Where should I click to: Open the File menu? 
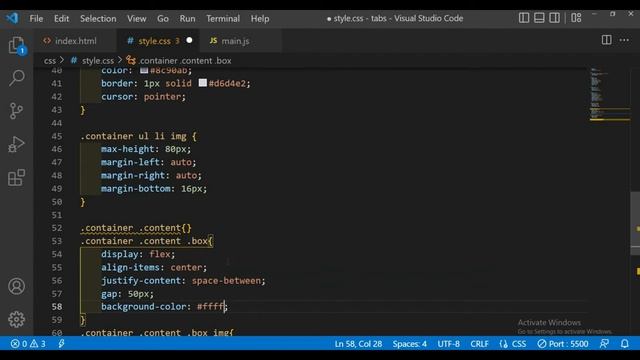36,18
